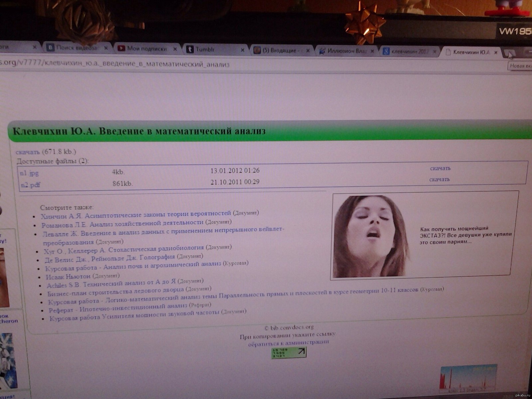Switch to the Иллюзион tab
The height and width of the screenshot is (399, 532).
[x=346, y=51]
